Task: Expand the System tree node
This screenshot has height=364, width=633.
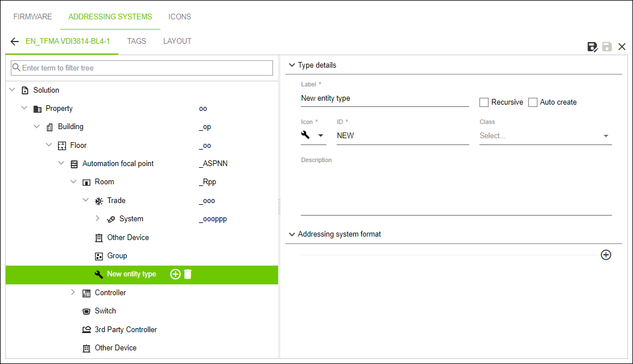Action: 97,219
